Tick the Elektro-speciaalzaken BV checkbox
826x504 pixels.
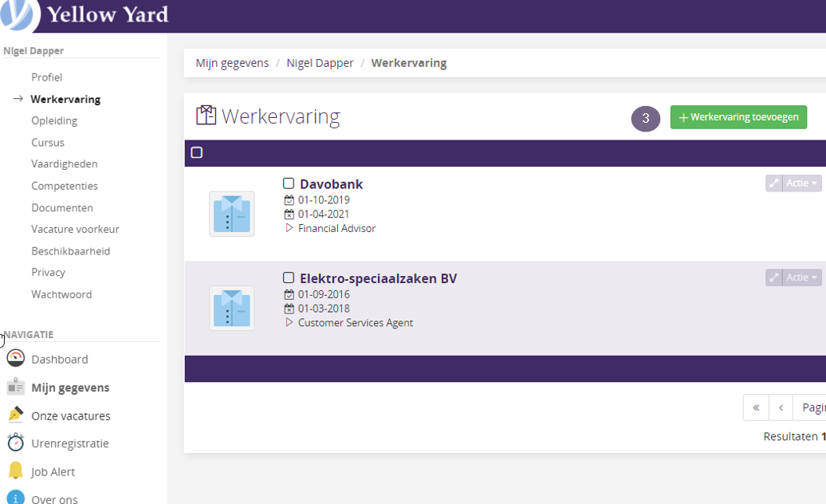289,278
